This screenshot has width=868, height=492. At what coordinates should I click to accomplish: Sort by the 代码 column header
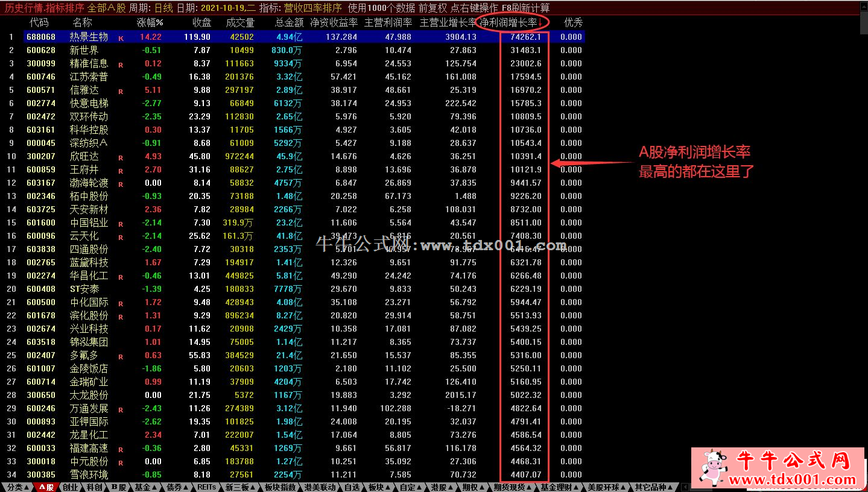pyautogui.click(x=39, y=23)
